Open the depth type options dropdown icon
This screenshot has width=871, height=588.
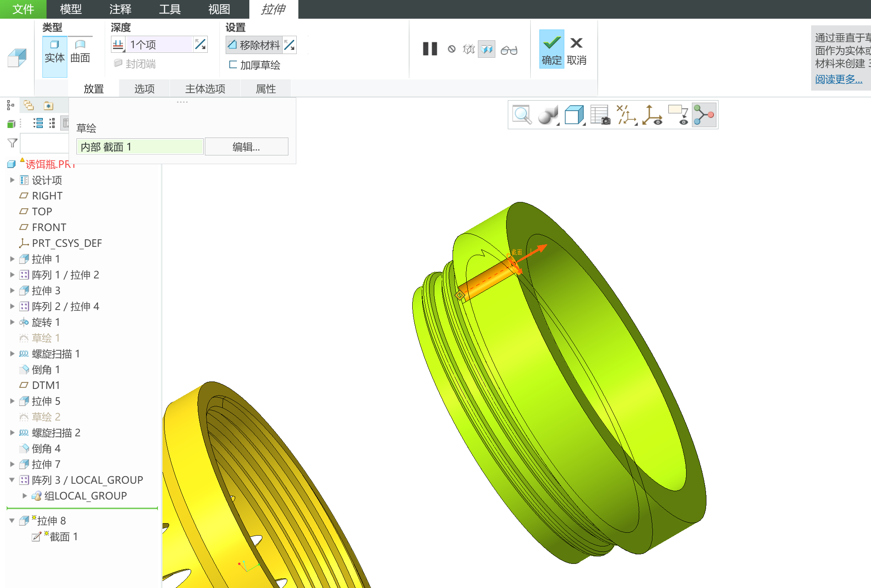click(118, 44)
